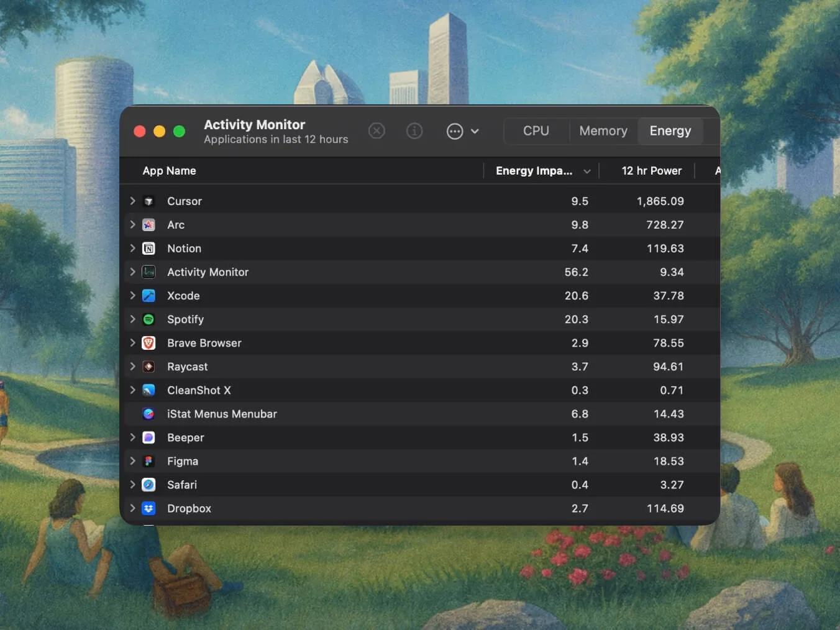Click the process info toolbar icon
The image size is (840, 630).
[414, 131]
